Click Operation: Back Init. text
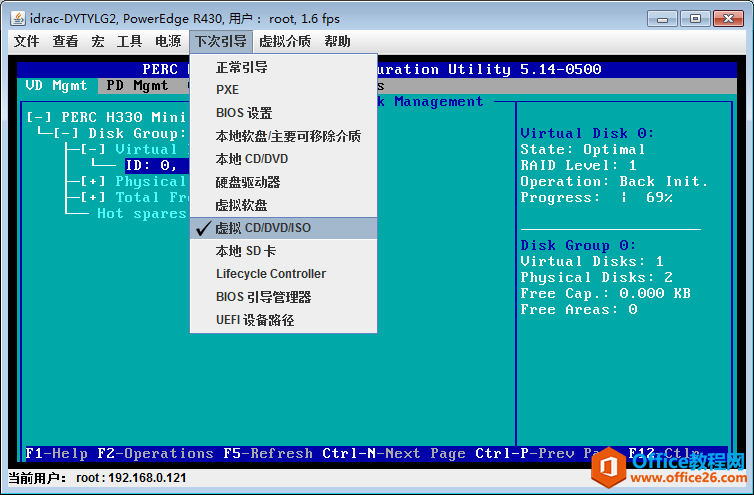Screen dimensions: 754x495 tap(614, 181)
